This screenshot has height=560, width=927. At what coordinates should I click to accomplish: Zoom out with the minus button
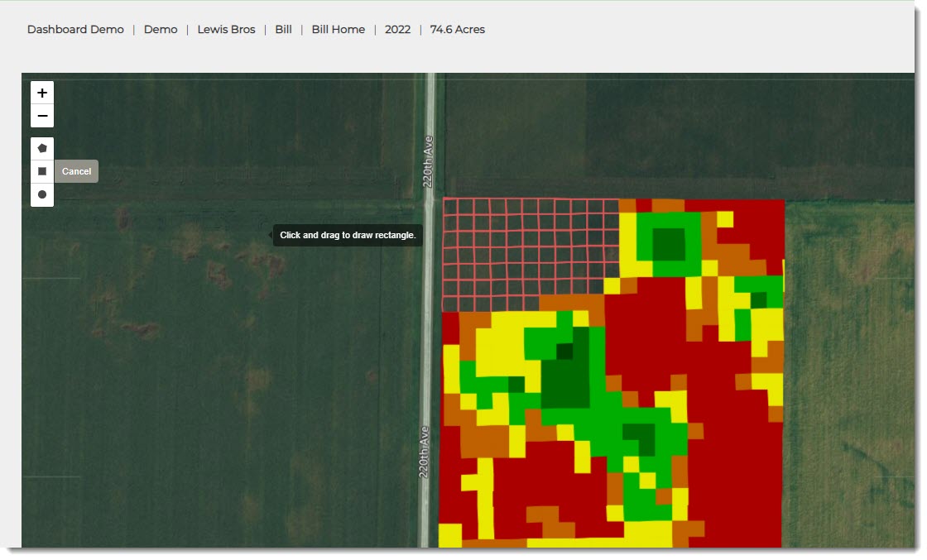click(x=42, y=116)
